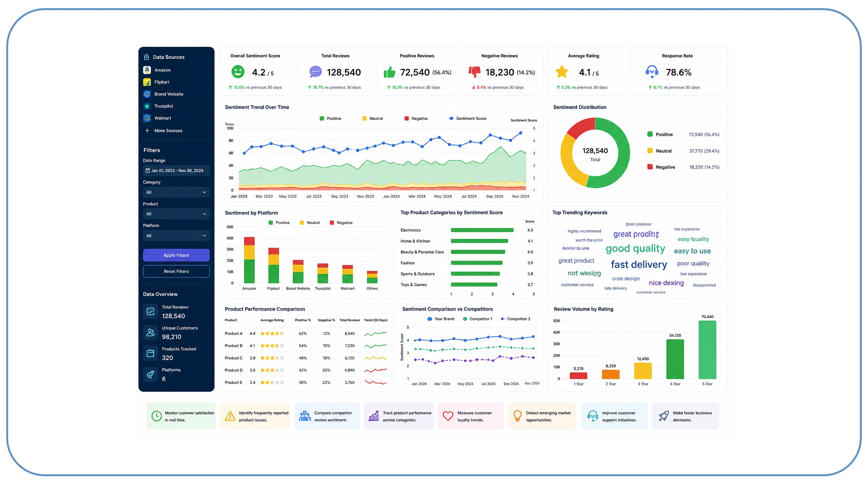Viewport: 868px width, 484px height.
Task: Toggle Neutral in Sentiment by Platform legend
Action: point(310,223)
